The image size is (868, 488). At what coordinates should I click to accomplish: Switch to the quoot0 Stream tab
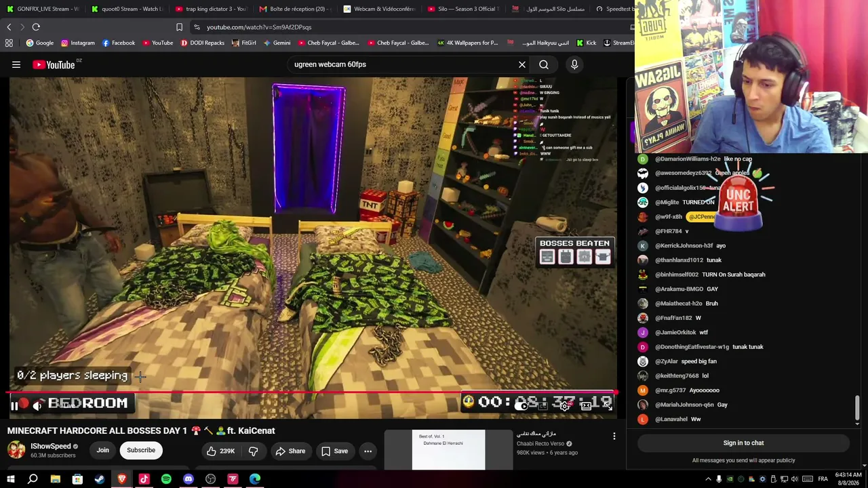tap(127, 9)
